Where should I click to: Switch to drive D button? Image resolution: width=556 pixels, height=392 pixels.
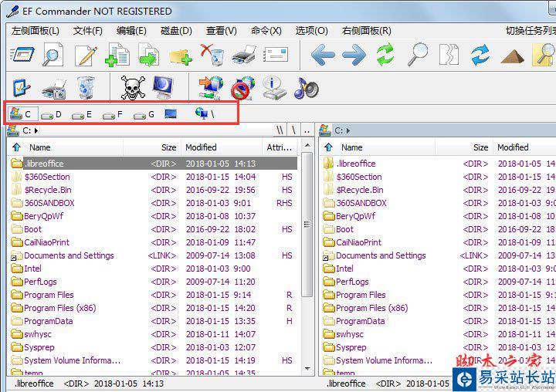(x=52, y=114)
